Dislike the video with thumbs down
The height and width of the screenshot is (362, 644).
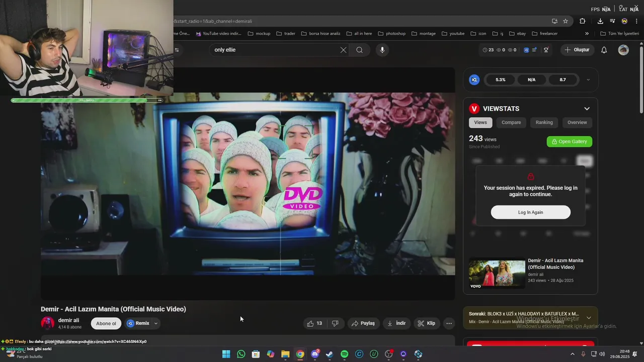point(335,323)
